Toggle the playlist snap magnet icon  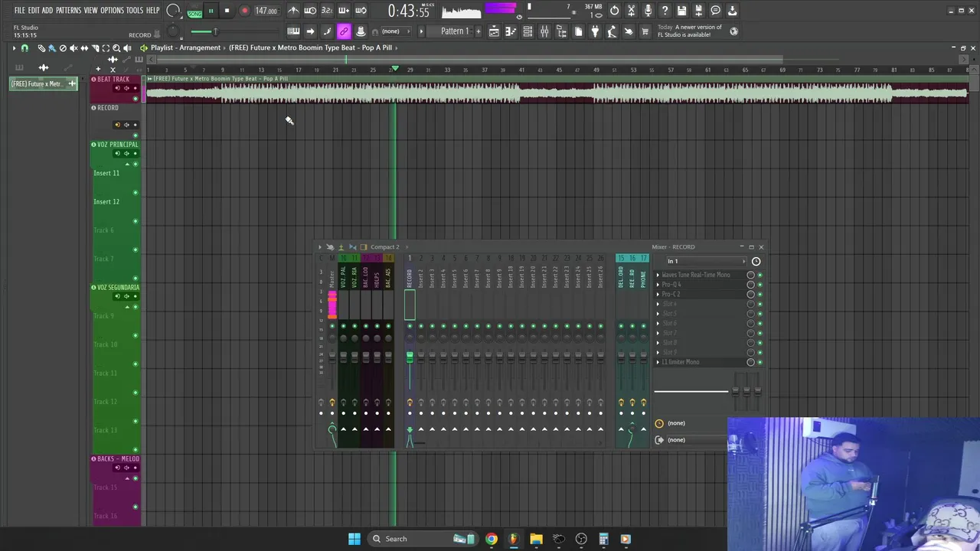click(24, 47)
